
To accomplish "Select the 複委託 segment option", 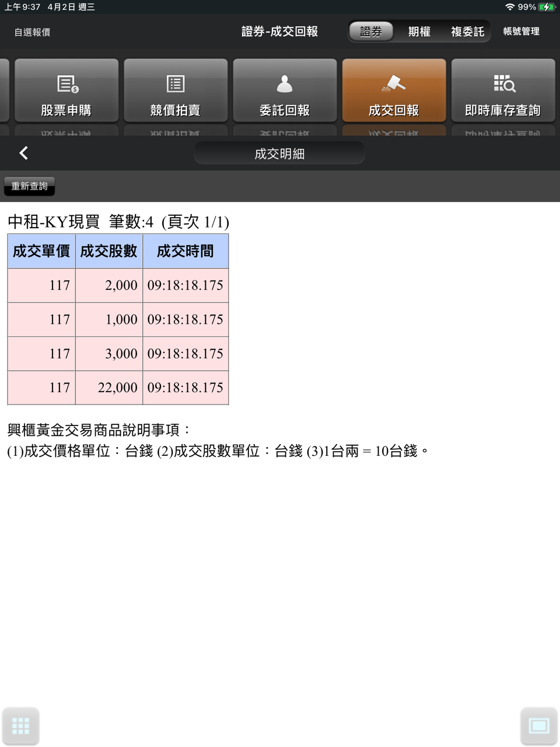I will (468, 32).
